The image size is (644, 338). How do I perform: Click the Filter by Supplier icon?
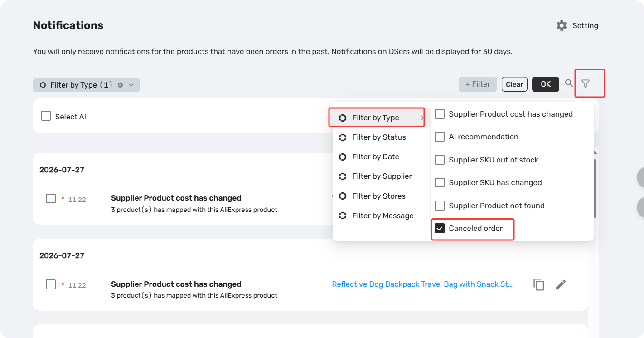(343, 176)
